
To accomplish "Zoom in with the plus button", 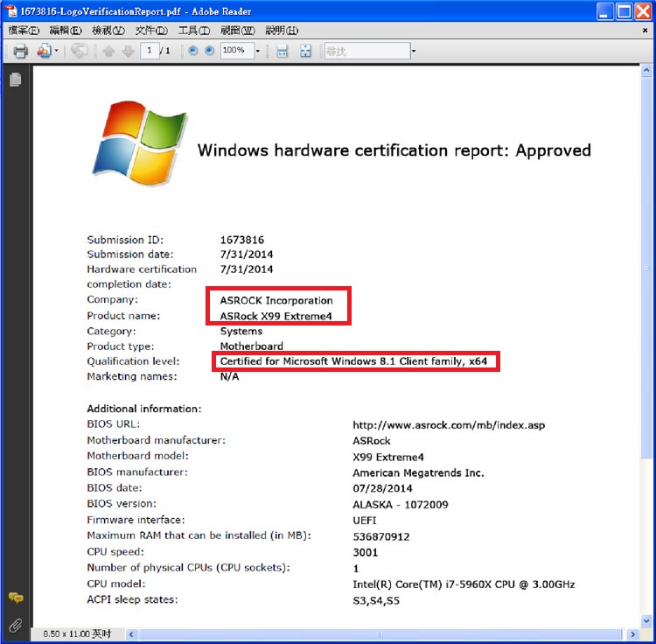I will (x=210, y=51).
